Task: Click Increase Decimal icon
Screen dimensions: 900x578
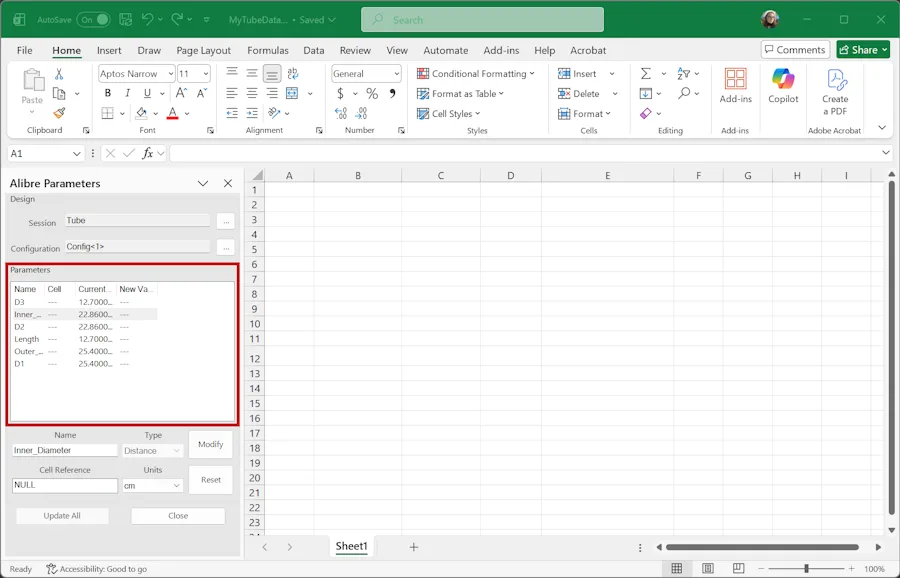Action: (x=341, y=113)
